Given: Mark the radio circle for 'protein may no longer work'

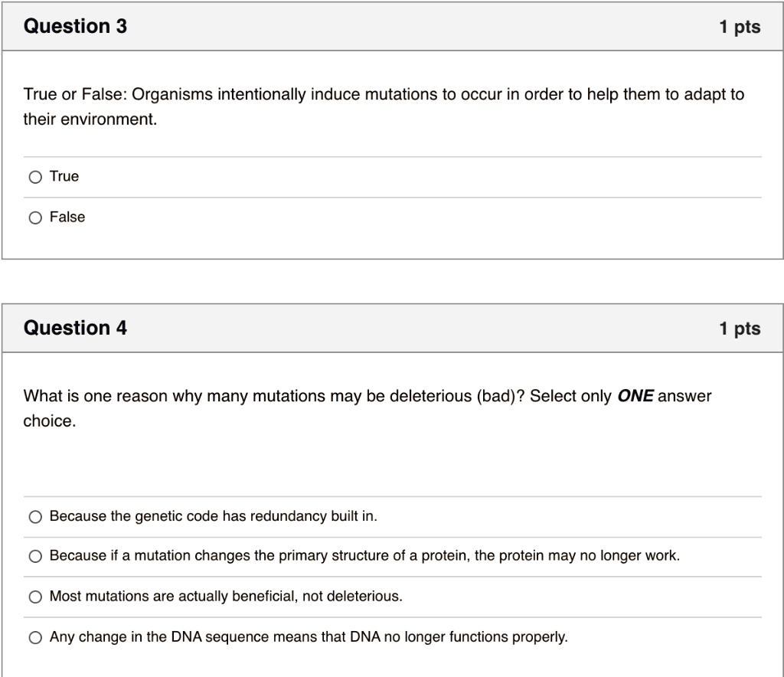Looking at the screenshot, I should (35, 556).
